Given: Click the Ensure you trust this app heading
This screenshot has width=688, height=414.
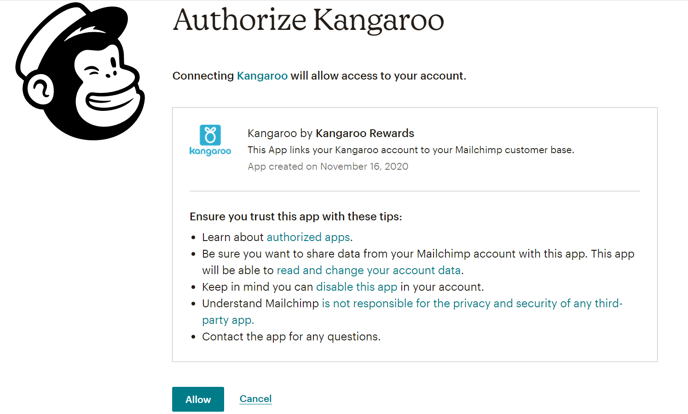Looking at the screenshot, I should click(296, 217).
